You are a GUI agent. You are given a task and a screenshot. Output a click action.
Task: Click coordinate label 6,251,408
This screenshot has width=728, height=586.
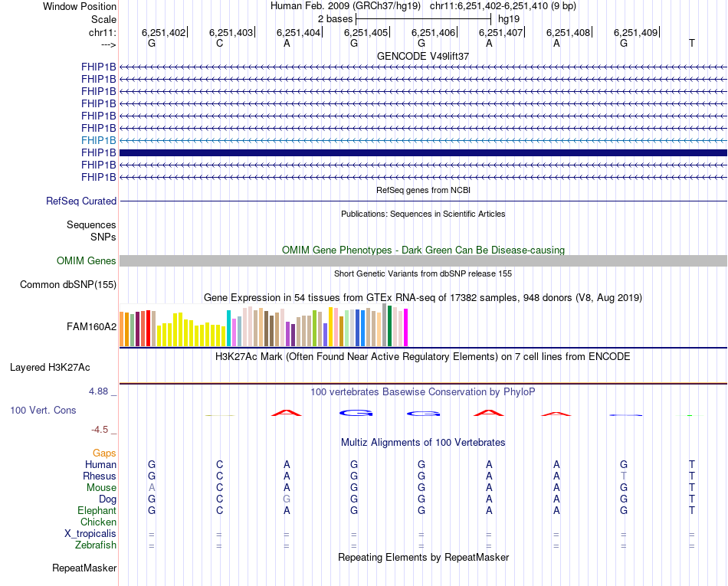tap(568, 32)
